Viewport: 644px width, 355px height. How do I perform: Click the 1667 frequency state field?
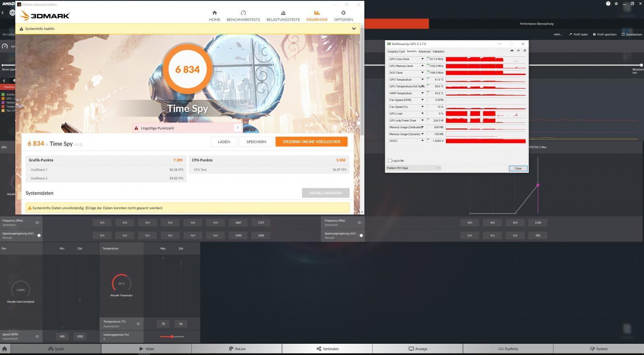coord(238,222)
